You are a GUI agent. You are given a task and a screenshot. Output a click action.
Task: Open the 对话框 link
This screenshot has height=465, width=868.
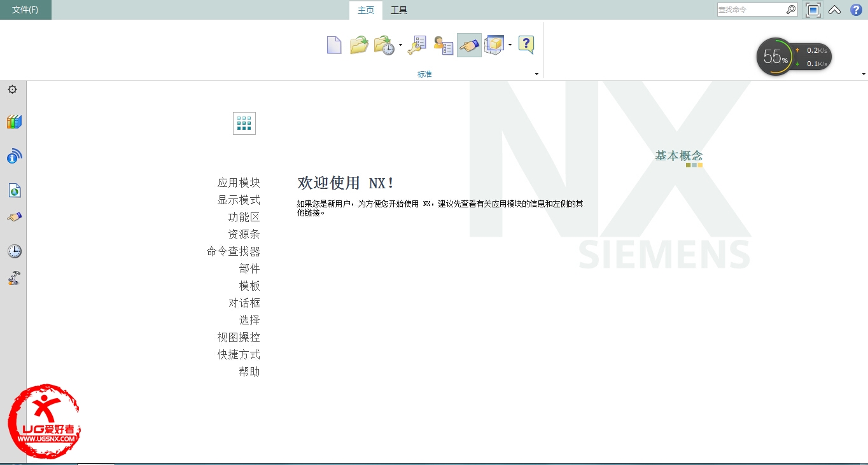244,303
